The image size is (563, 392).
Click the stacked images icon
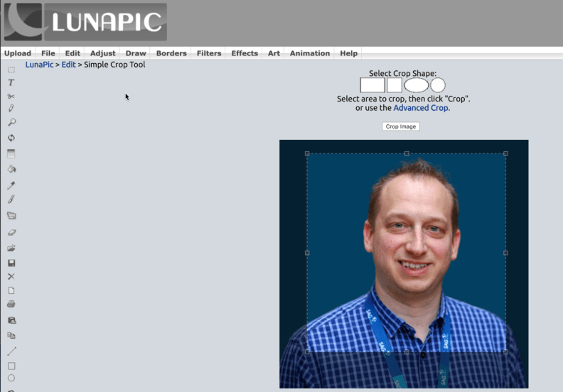(11, 216)
